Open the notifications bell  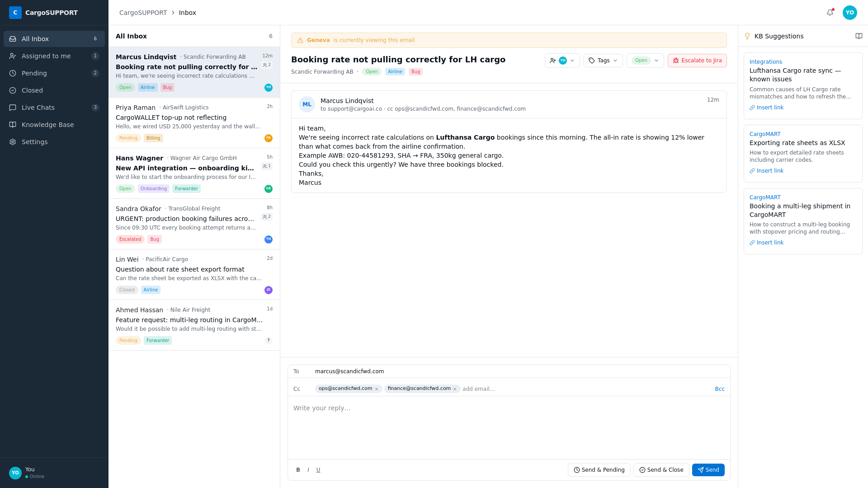click(x=830, y=13)
